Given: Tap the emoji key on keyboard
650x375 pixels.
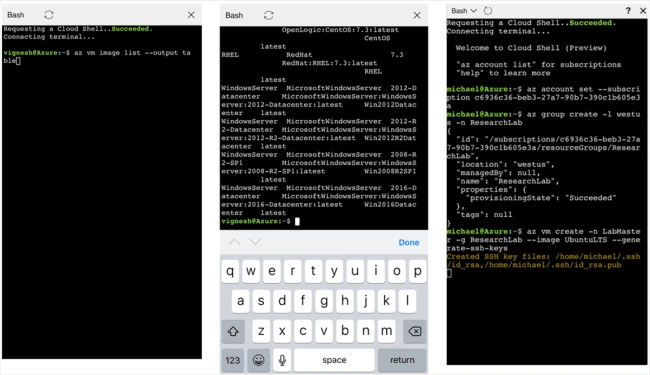Looking at the screenshot, I should tap(259, 360).
